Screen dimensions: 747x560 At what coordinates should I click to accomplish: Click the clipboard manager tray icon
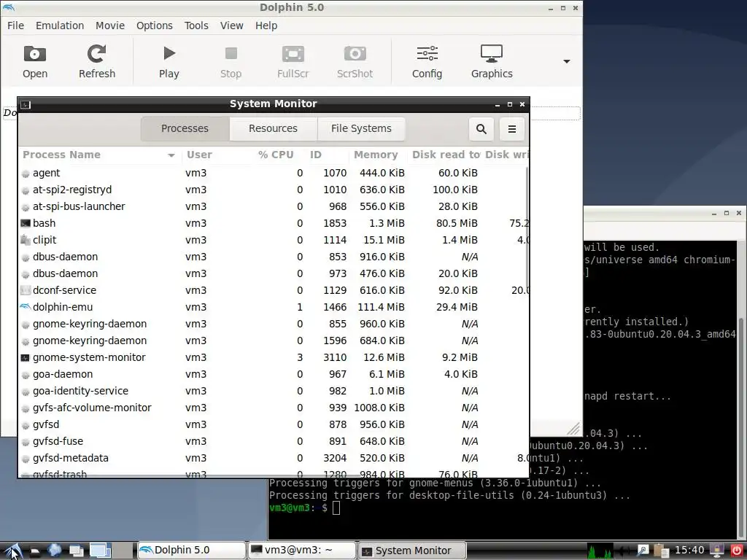[x=661, y=551]
